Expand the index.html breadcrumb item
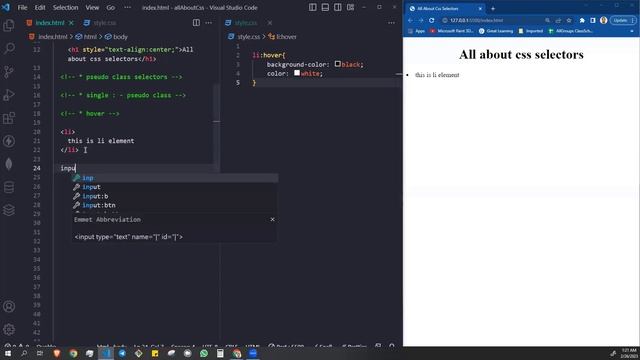The image size is (640, 360). point(48,37)
